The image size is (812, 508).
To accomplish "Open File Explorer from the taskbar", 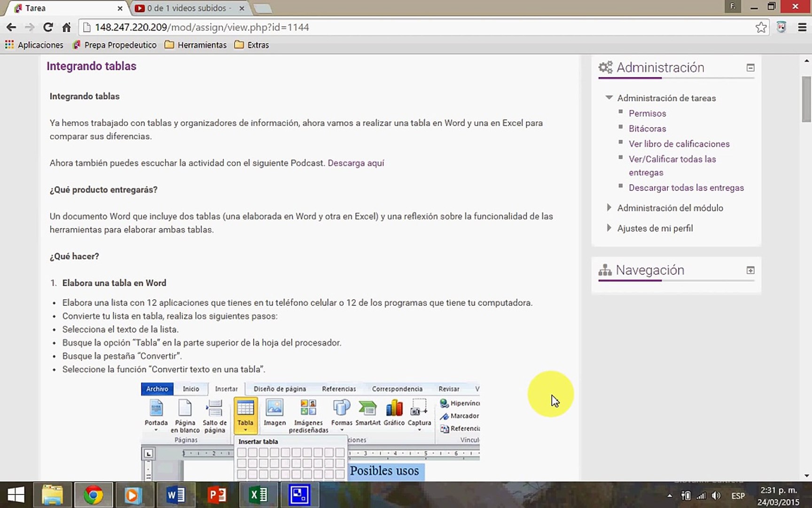I will (52, 495).
